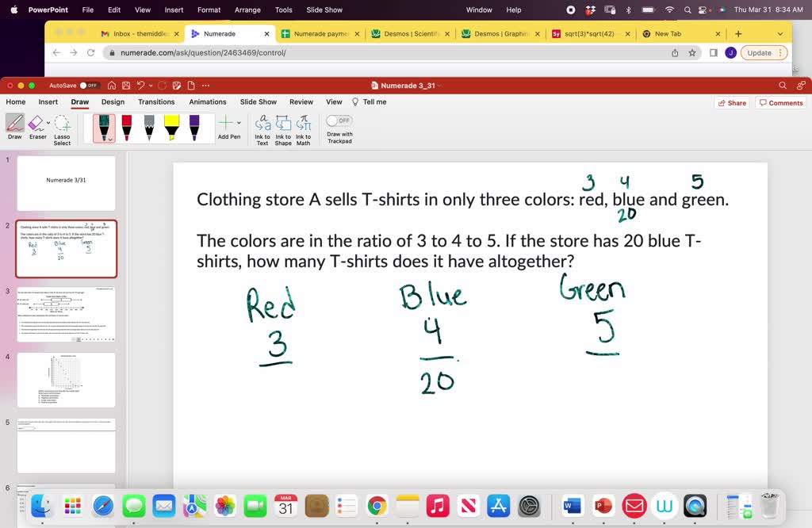Open the Eraser size dropdown chevron
This screenshot has width=812, height=528.
tap(47, 121)
